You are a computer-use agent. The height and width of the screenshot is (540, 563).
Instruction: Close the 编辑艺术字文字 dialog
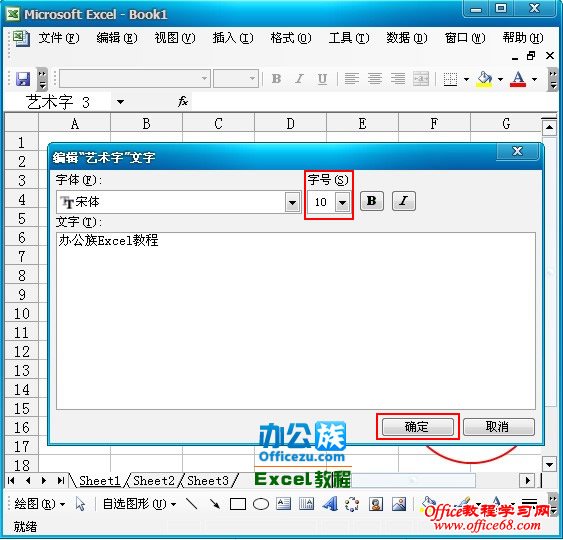tap(517, 151)
